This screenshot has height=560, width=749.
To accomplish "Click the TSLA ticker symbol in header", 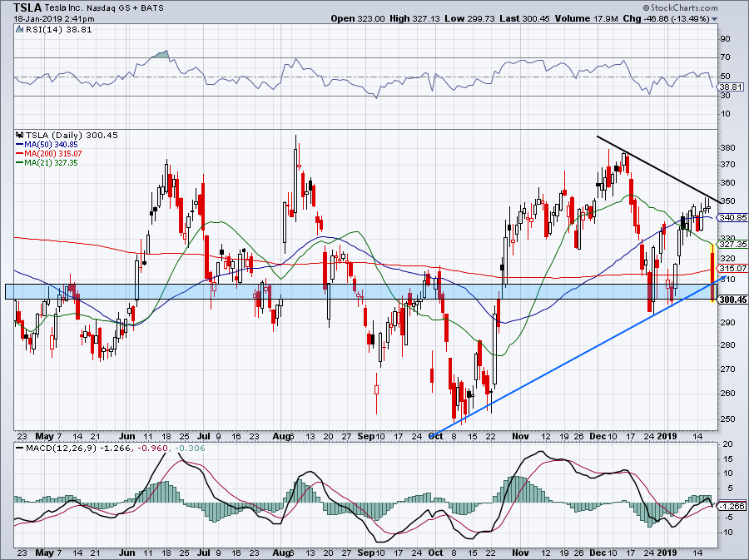I will [x=27, y=7].
